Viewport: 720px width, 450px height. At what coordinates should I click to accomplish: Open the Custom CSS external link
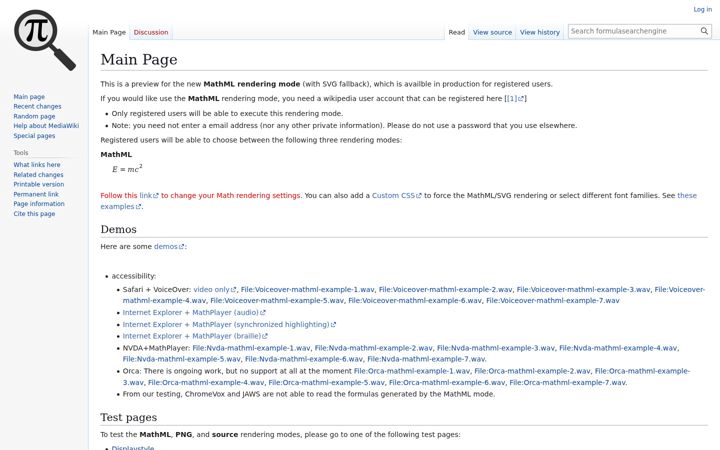click(396, 195)
